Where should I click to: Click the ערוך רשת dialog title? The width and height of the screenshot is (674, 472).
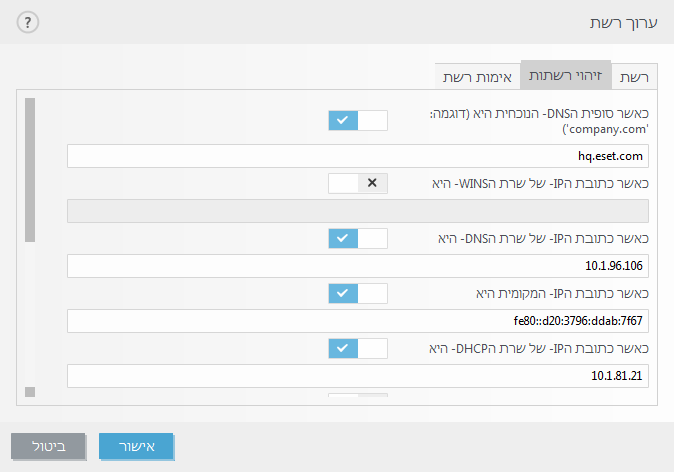[623, 23]
